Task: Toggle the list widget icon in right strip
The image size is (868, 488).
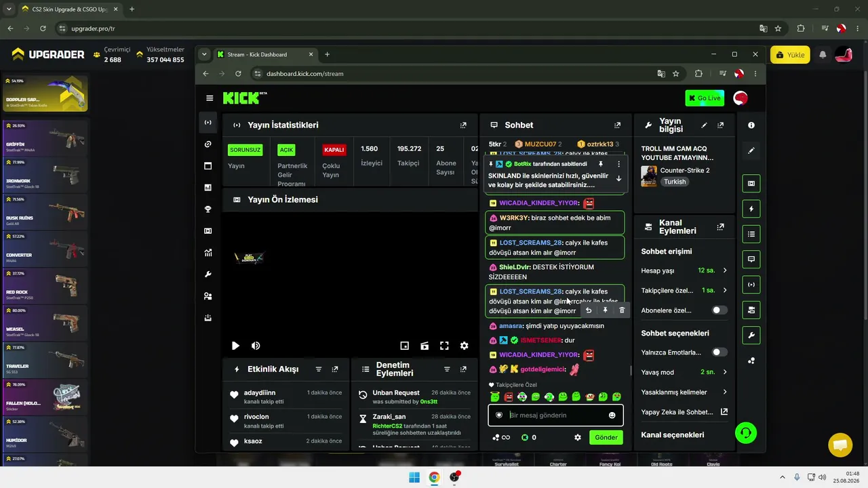Action: click(751, 234)
